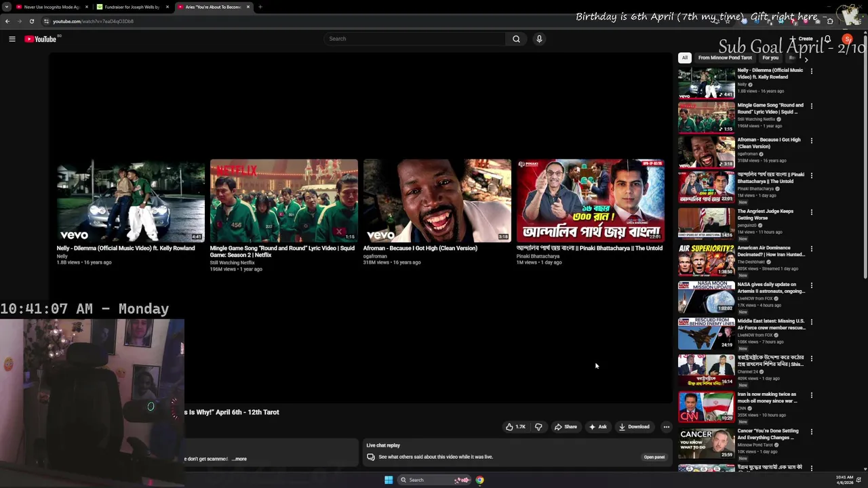Screen dimensions: 868x488
Task: Open a new browser tab
Action: (x=260, y=7)
